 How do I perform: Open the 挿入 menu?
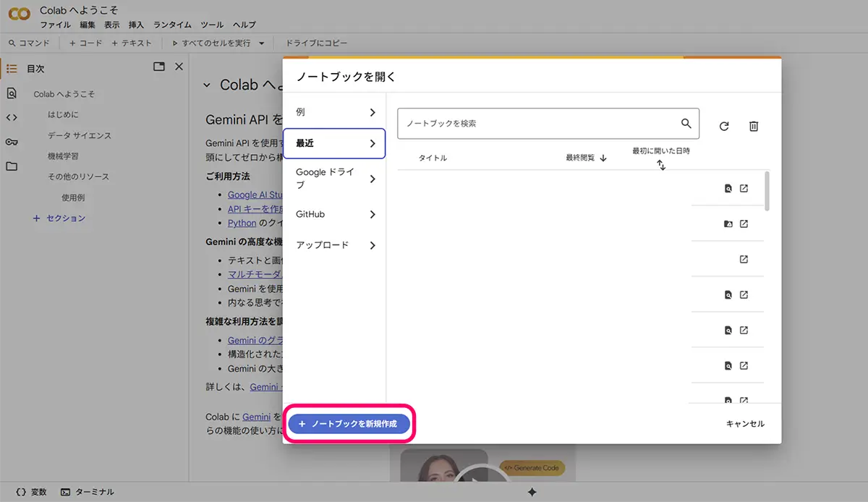click(x=137, y=25)
